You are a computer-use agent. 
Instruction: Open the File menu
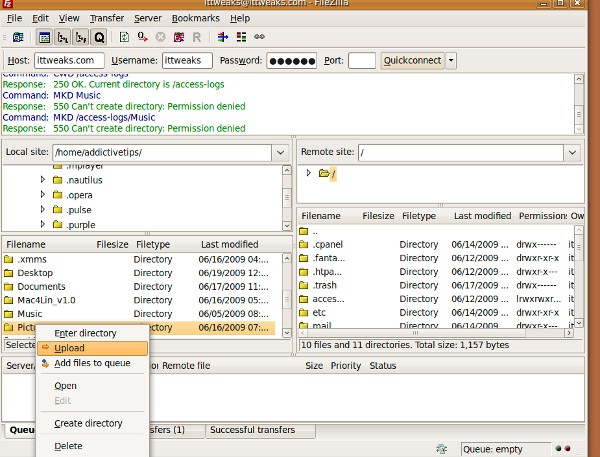click(x=15, y=18)
